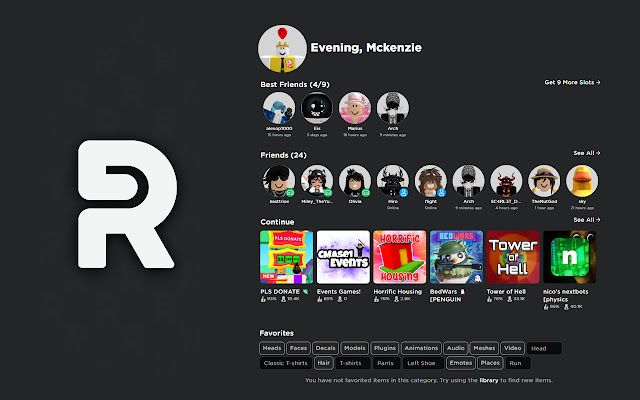Select the Run favorites category

516,363
